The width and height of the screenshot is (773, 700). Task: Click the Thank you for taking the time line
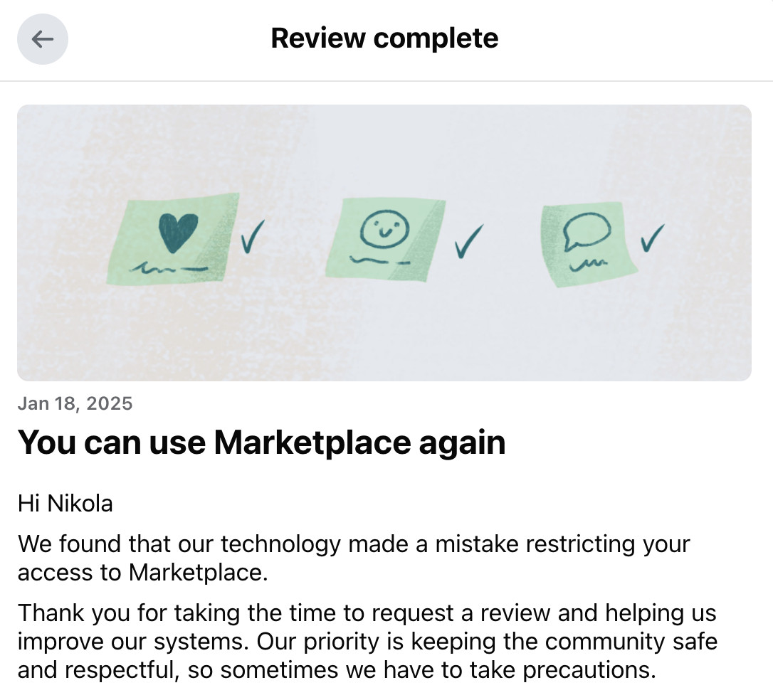pos(367,613)
